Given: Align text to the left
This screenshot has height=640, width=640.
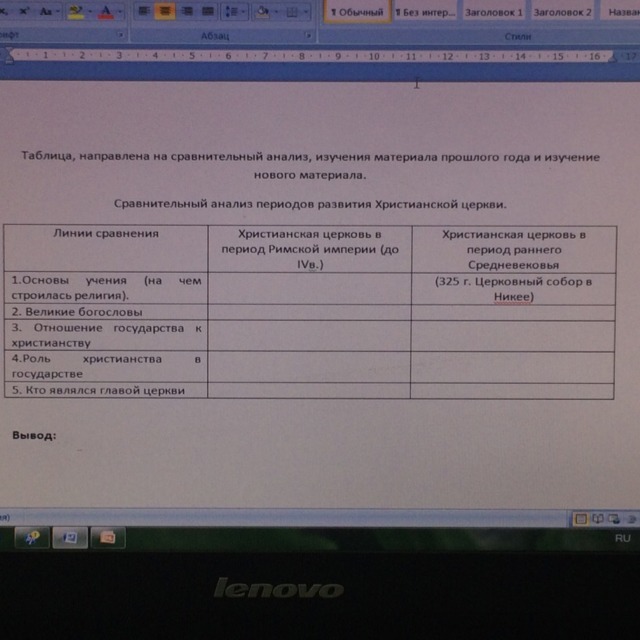Looking at the screenshot, I should coord(143,11).
